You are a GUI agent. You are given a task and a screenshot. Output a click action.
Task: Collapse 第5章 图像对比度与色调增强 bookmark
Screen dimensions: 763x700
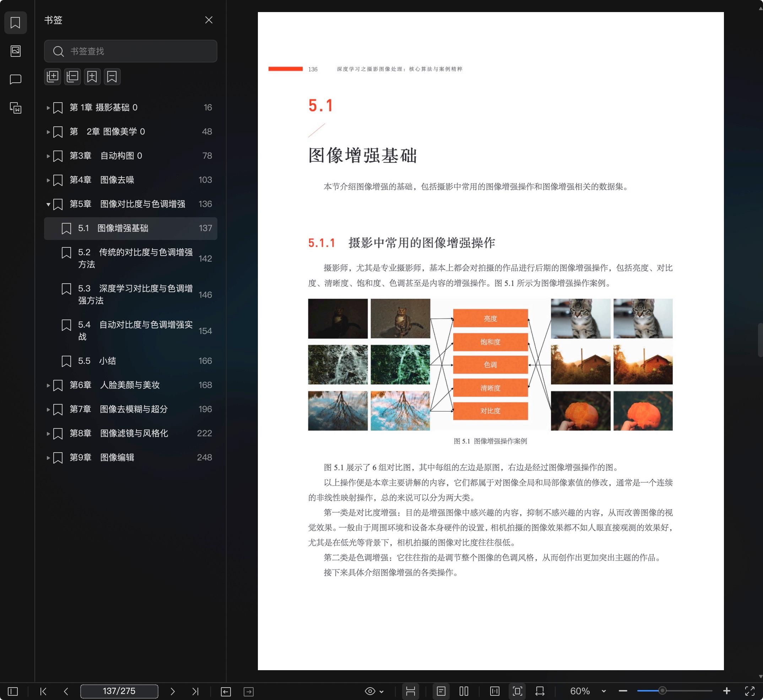click(x=48, y=204)
